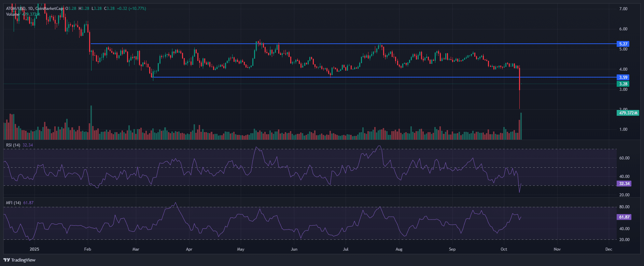Click the tall green volume bar in October

tap(521, 126)
